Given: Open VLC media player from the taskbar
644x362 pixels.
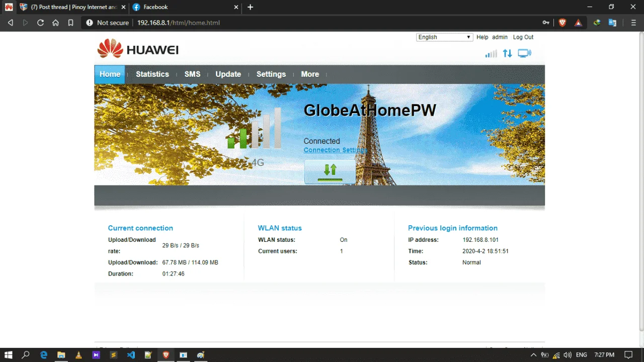Looking at the screenshot, I should click(78, 355).
